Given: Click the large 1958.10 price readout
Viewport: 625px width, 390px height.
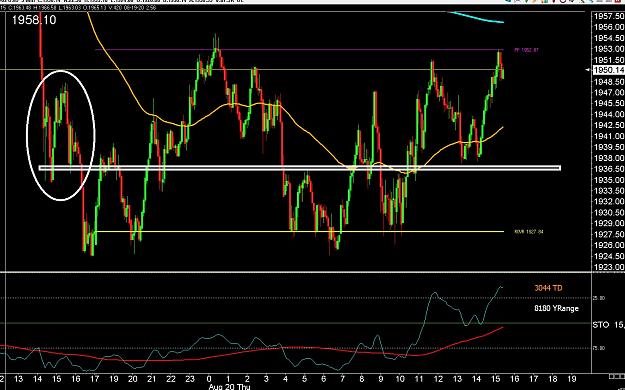Looking at the screenshot, I should click(34, 20).
